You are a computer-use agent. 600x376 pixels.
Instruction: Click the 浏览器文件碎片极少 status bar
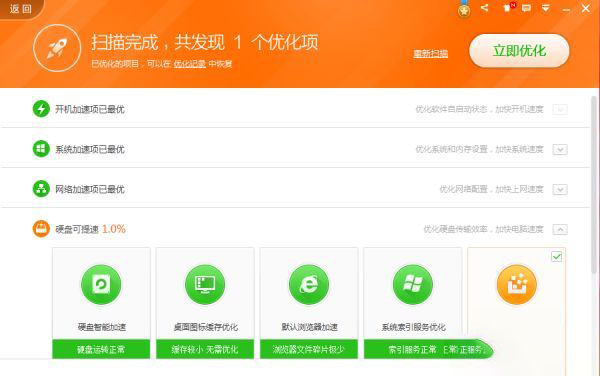309,349
